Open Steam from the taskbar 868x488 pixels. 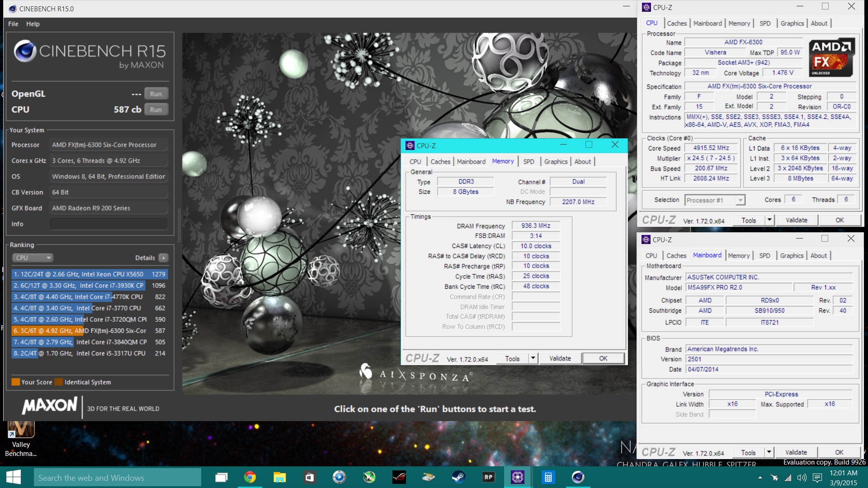[x=458, y=477]
